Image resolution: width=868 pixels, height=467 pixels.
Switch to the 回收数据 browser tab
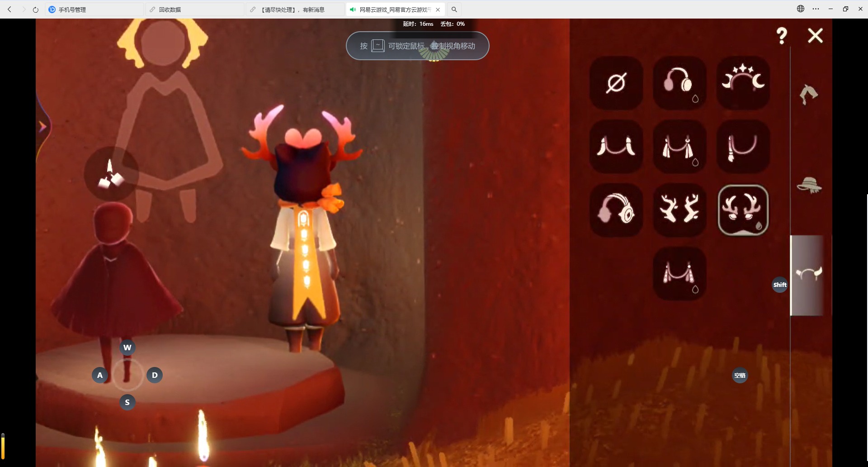[x=195, y=10]
